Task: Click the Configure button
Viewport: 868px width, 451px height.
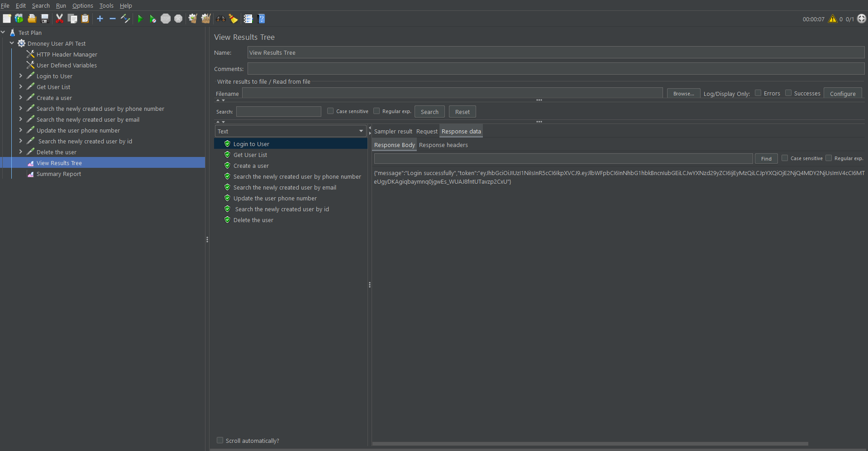Action: point(843,94)
